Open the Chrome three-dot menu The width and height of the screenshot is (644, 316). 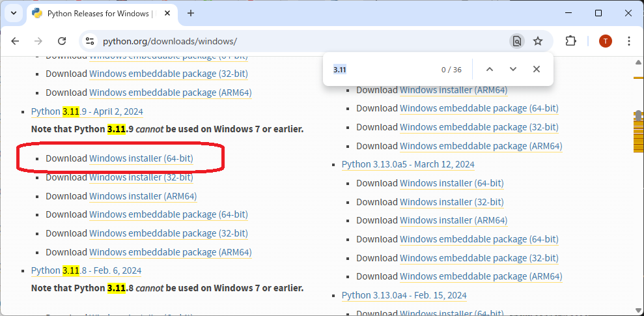[628, 41]
